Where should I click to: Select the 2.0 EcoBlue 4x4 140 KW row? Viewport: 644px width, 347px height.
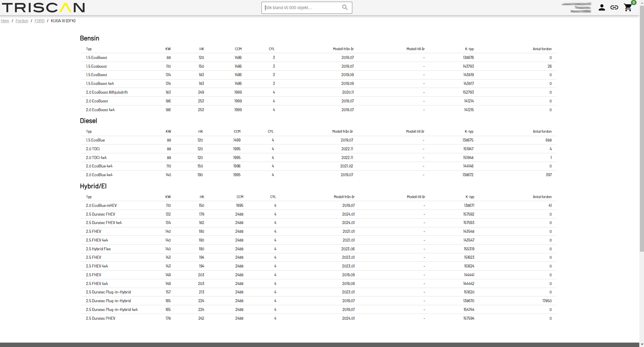point(318,175)
